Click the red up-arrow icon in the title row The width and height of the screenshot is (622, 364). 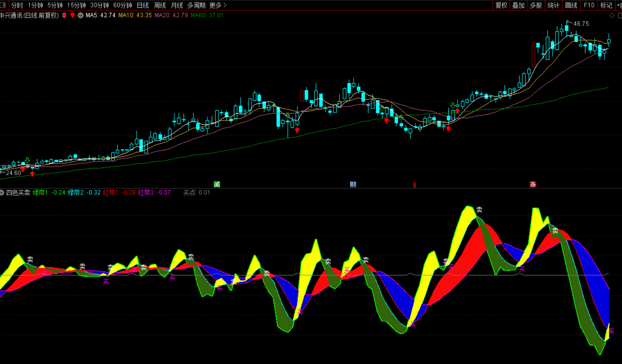[72, 15]
